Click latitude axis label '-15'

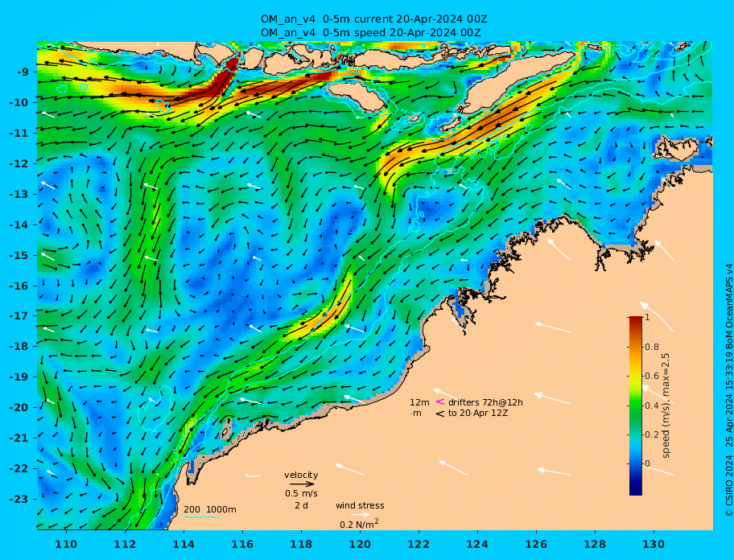pyautogui.click(x=19, y=255)
